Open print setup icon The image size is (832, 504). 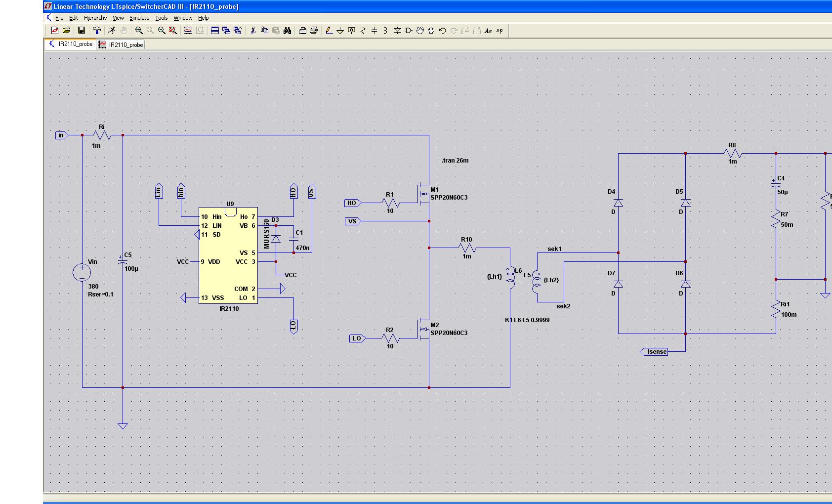pos(302,31)
